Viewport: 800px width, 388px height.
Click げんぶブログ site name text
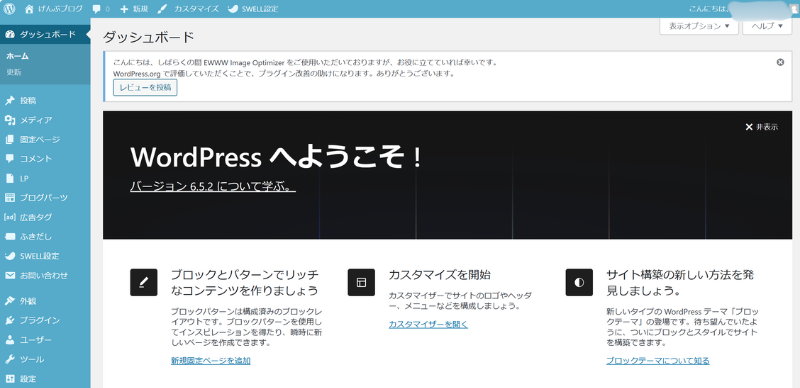[x=60, y=9]
